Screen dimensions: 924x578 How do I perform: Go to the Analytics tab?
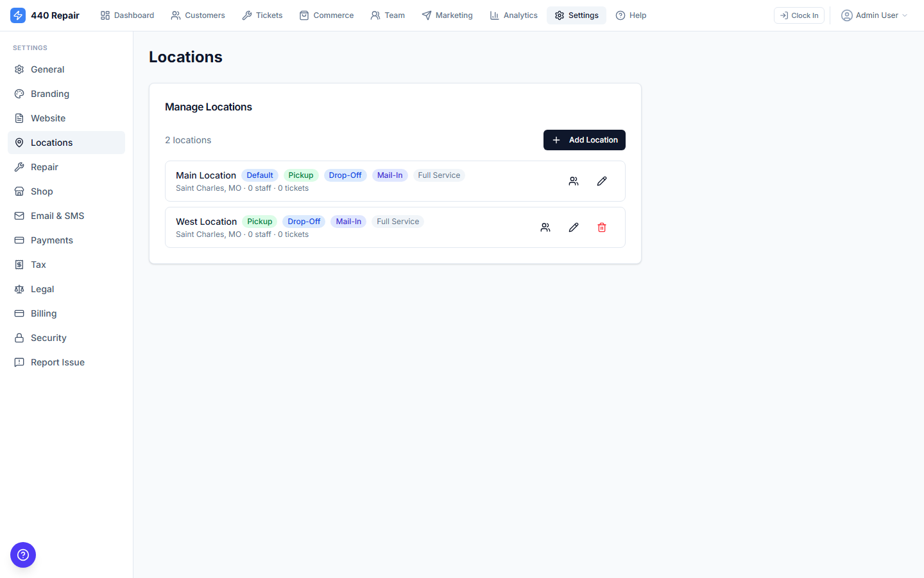(513, 15)
